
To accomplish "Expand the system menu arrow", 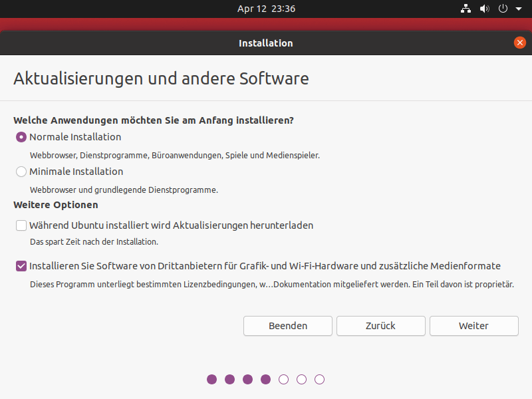I will coord(518,9).
